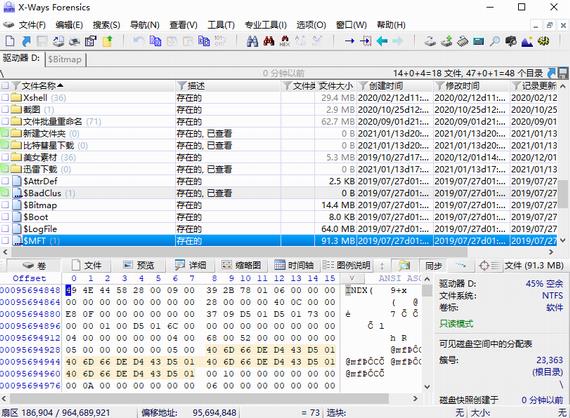Select the $BadClus file row
The width and height of the screenshot is (570, 418).
click(278, 193)
